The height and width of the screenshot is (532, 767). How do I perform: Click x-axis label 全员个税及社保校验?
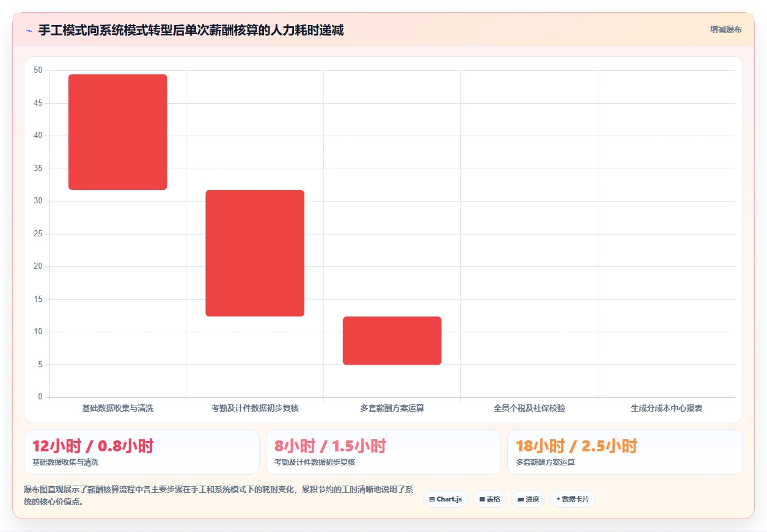point(529,408)
